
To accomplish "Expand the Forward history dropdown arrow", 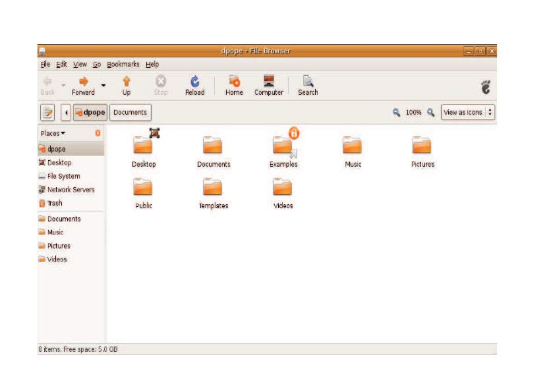I will 103,85.
